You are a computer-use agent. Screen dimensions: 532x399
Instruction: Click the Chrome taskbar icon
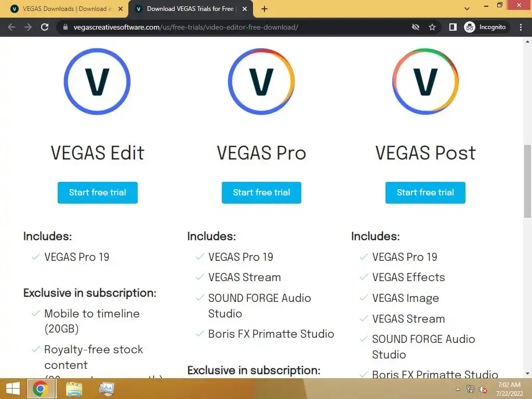41,389
